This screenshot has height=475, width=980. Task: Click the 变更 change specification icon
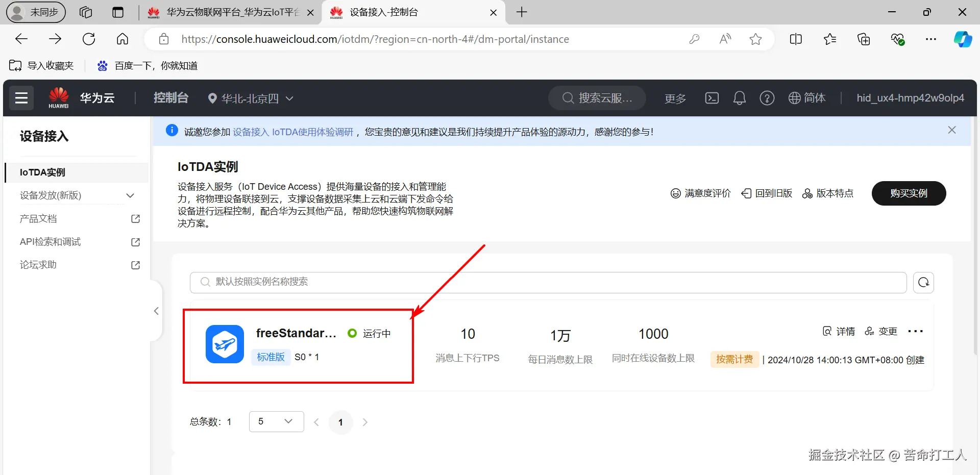pos(881,331)
